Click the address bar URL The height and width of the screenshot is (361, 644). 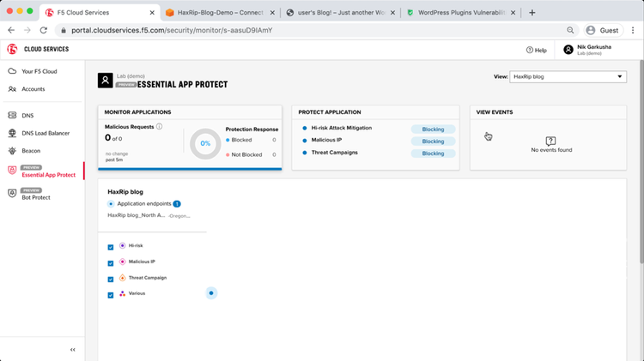(x=172, y=30)
